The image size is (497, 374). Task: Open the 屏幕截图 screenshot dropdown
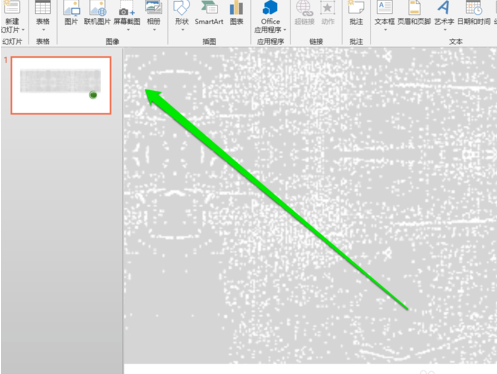pos(127,30)
